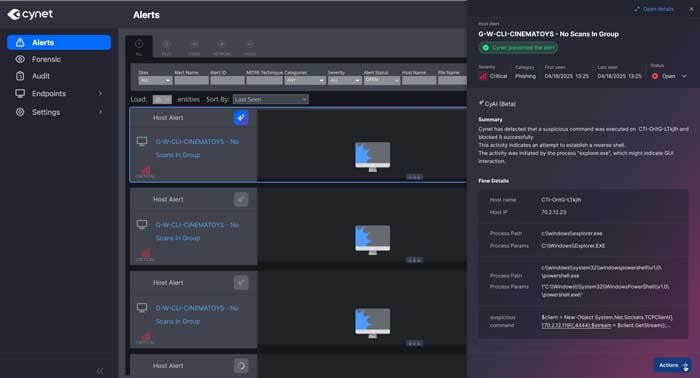Viewport: 700px width, 378px height.
Task: Click the CyAI icon on second alert card
Action: [x=241, y=199]
